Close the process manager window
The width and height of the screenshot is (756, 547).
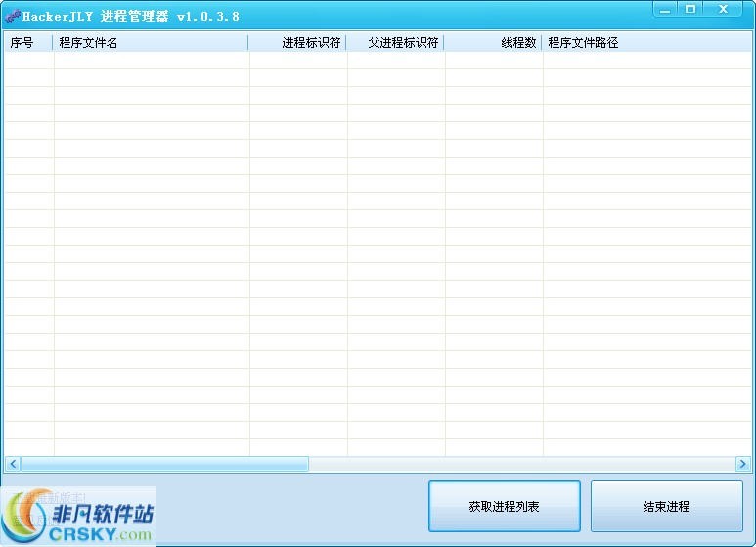click(723, 9)
